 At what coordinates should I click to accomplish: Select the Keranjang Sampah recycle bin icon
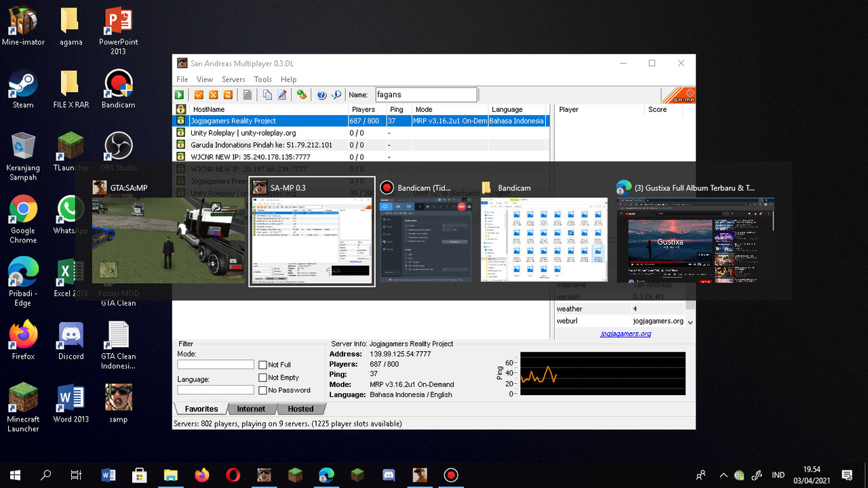[x=23, y=157]
